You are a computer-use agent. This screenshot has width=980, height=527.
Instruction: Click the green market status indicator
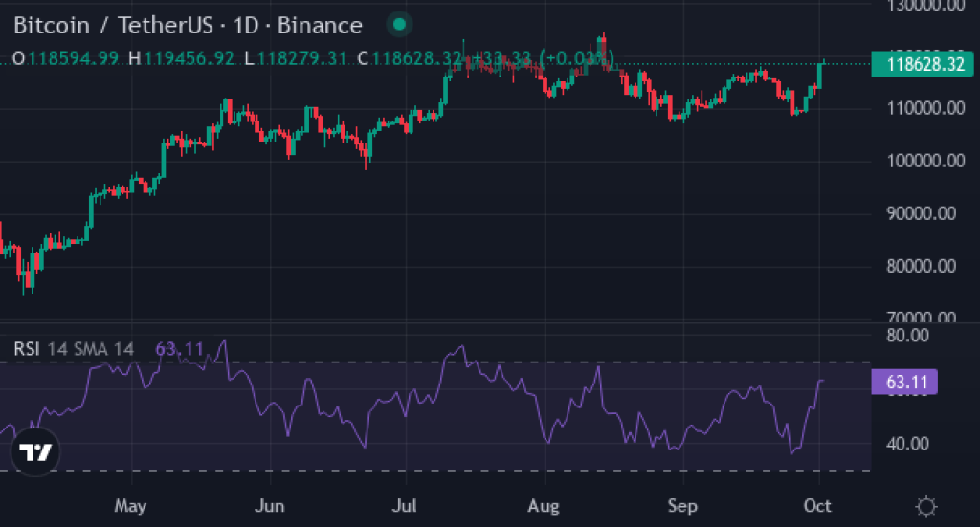coord(400,25)
